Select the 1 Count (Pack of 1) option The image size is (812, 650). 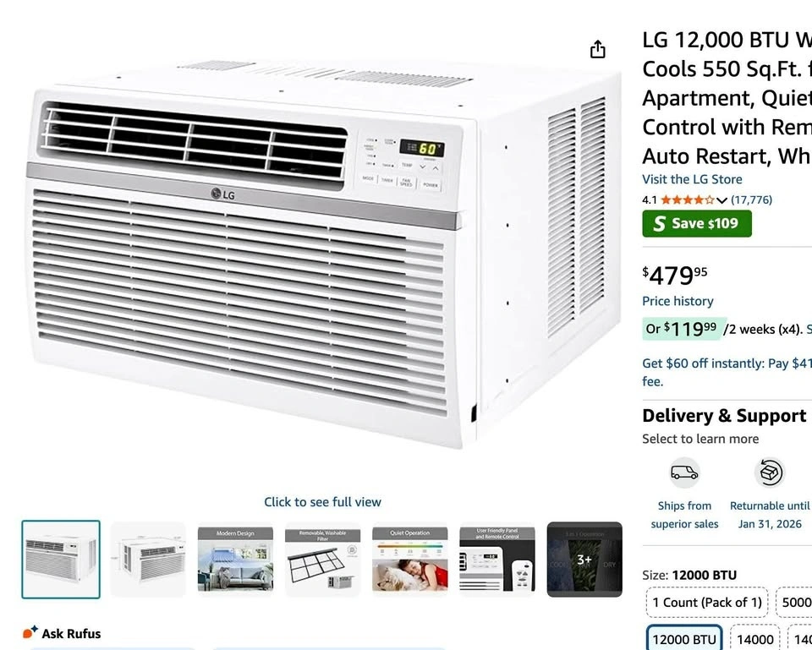click(707, 603)
